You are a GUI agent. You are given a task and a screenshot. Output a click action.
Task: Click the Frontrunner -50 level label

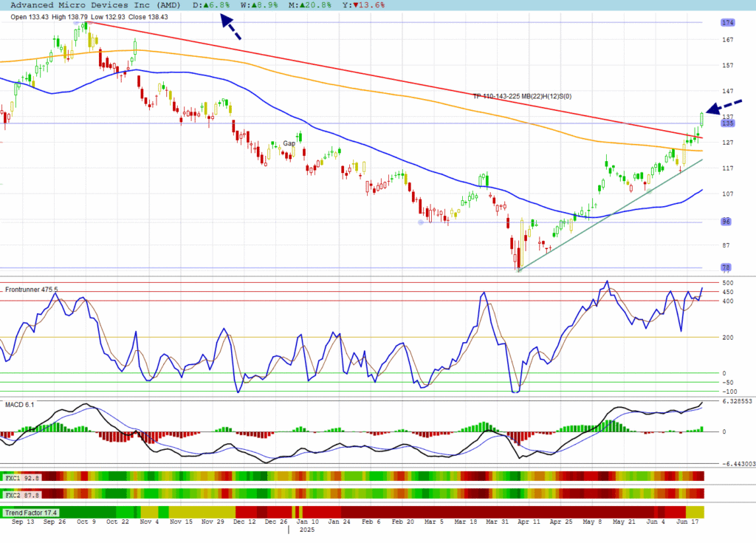pyautogui.click(x=727, y=382)
